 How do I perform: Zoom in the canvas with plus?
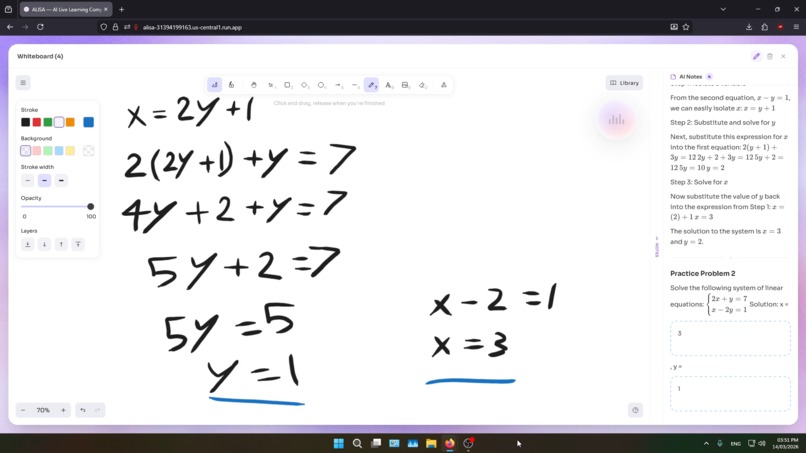click(x=63, y=410)
